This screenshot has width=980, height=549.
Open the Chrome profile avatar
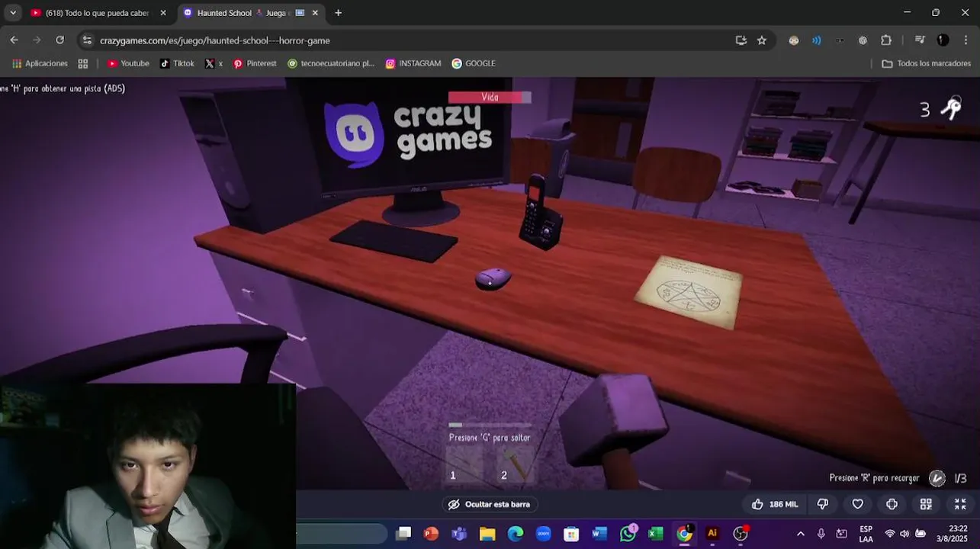point(943,40)
